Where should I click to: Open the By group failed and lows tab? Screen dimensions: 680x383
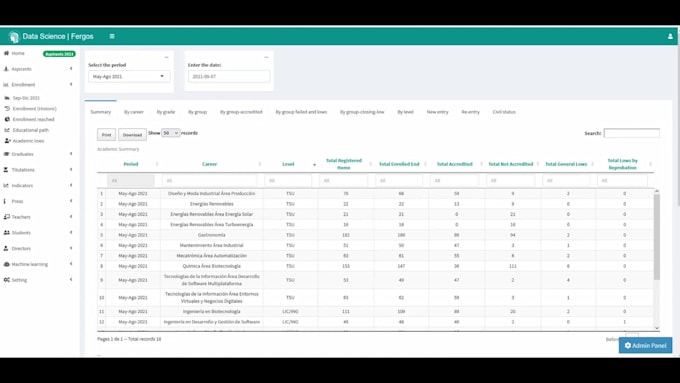click(x=301, y=112)
